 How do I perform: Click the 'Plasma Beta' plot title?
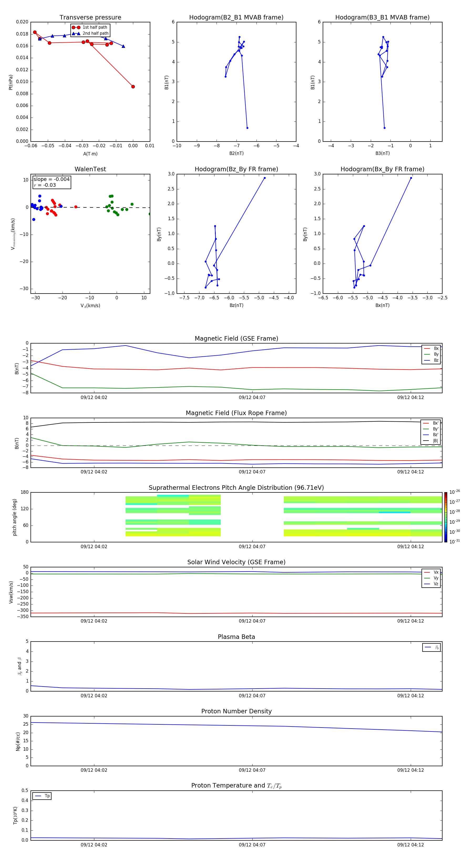(236, 637)
